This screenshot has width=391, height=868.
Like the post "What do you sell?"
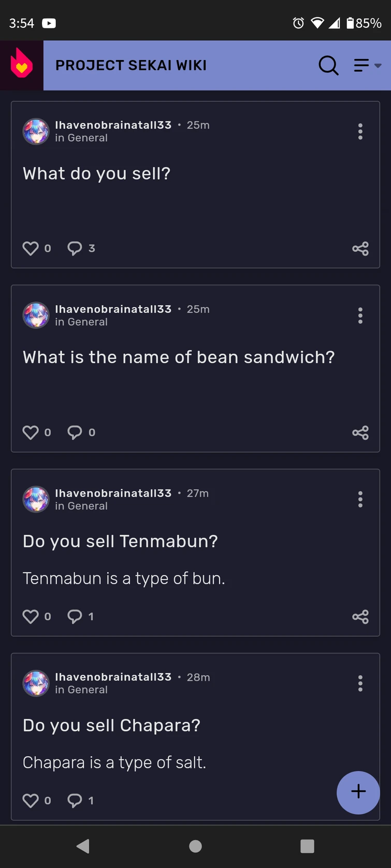click(31, 248)
